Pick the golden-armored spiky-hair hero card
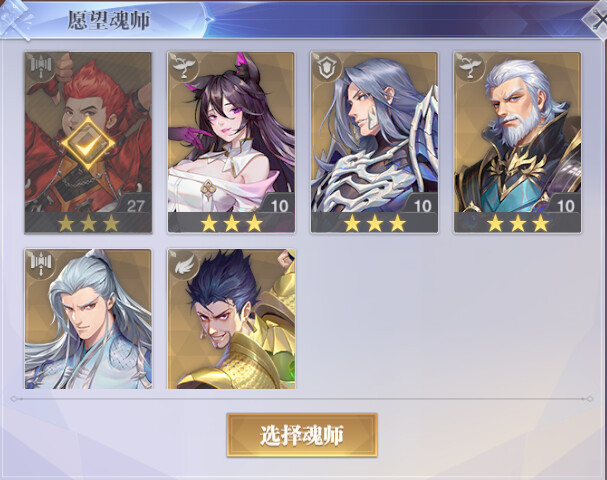The height and width of the screenshot is (480, 607). (x=231, y=319)
